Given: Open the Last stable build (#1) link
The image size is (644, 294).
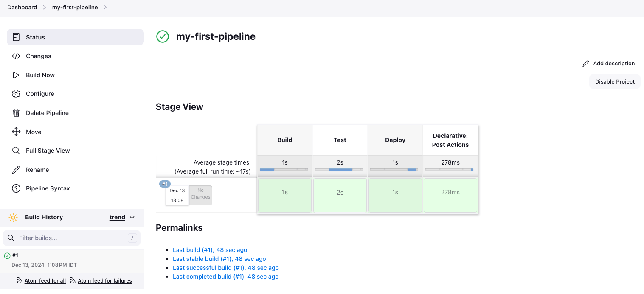Looking at the screenshot, I should (x=219, y=259).
